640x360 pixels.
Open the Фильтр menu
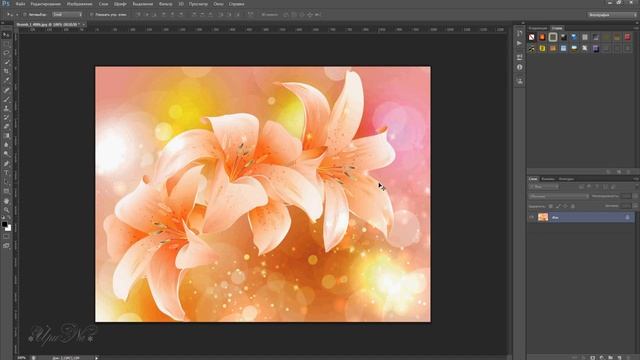[165, 4]
